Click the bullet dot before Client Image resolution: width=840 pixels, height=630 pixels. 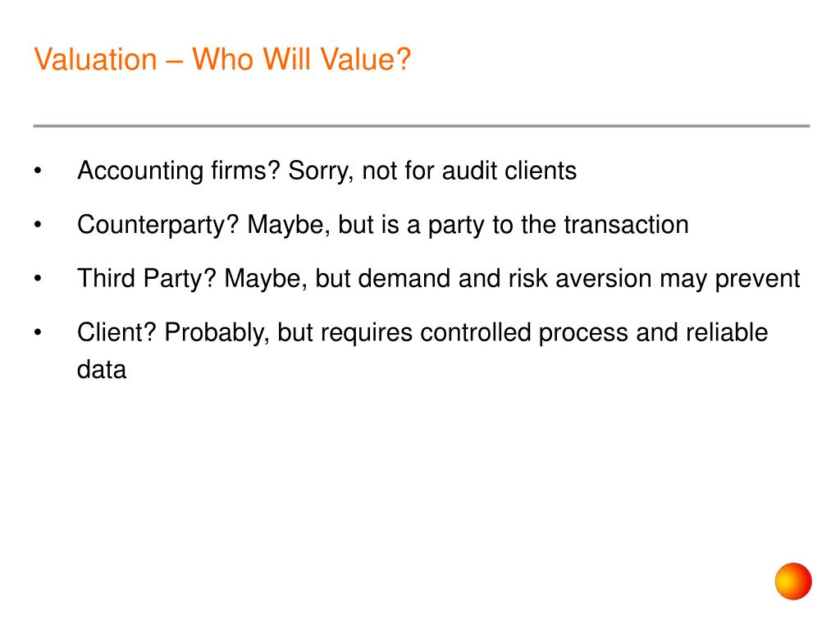(38, 333)
